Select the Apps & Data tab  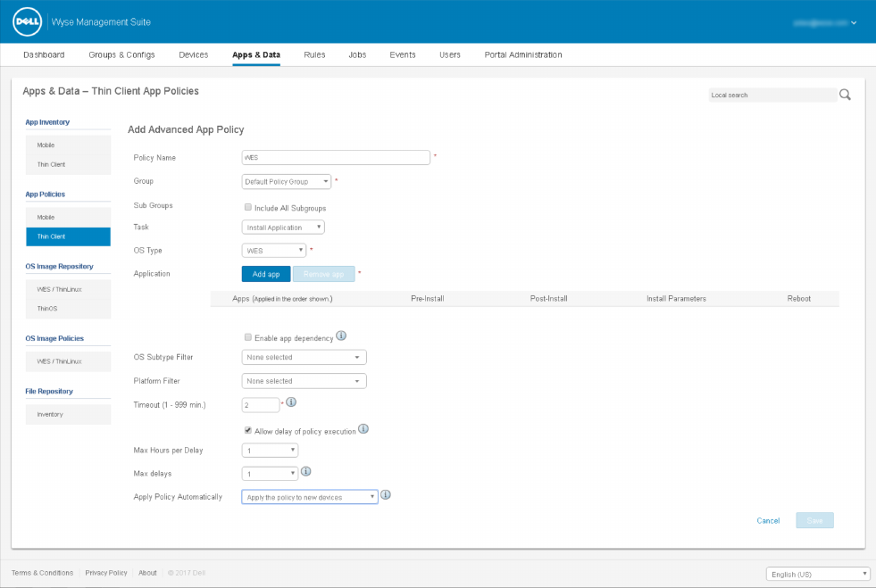pyautogui.click(x=256, y=54)
